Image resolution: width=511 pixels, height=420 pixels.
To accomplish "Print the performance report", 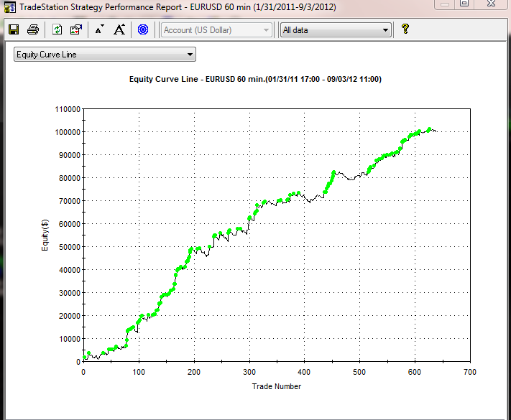I will point(32,29).
